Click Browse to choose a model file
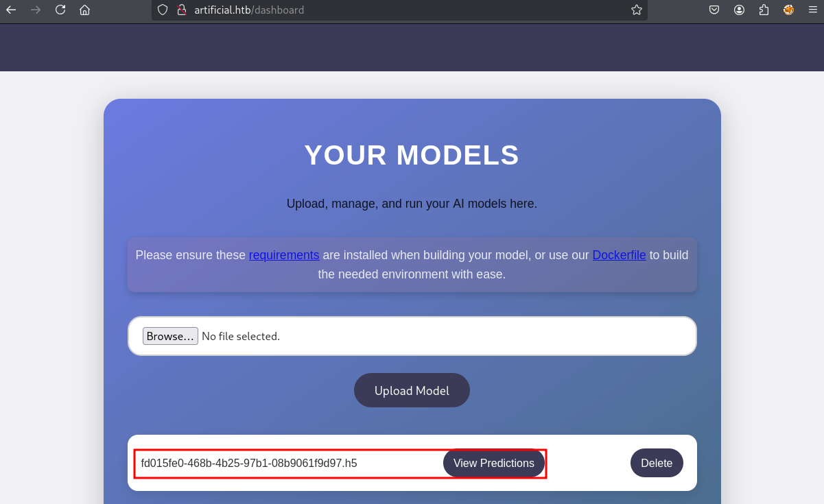The width and height of the screenshot is (824, 504). click(x=170, y=336)
